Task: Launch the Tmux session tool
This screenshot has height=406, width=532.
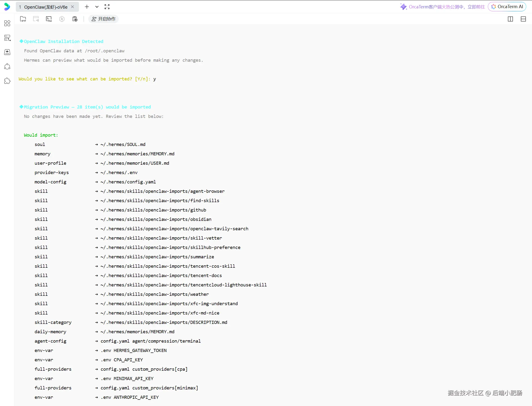Action: coord(49,19)
